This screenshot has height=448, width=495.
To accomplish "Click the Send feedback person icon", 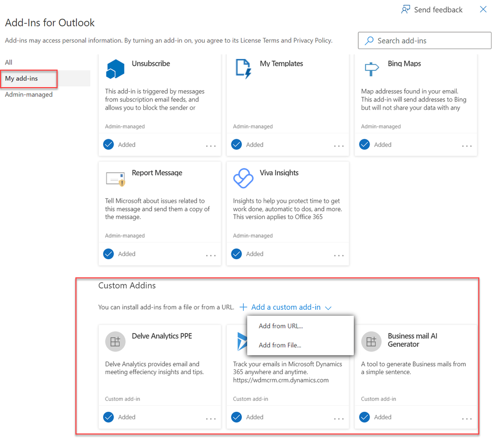I will (x=406, y=9).
